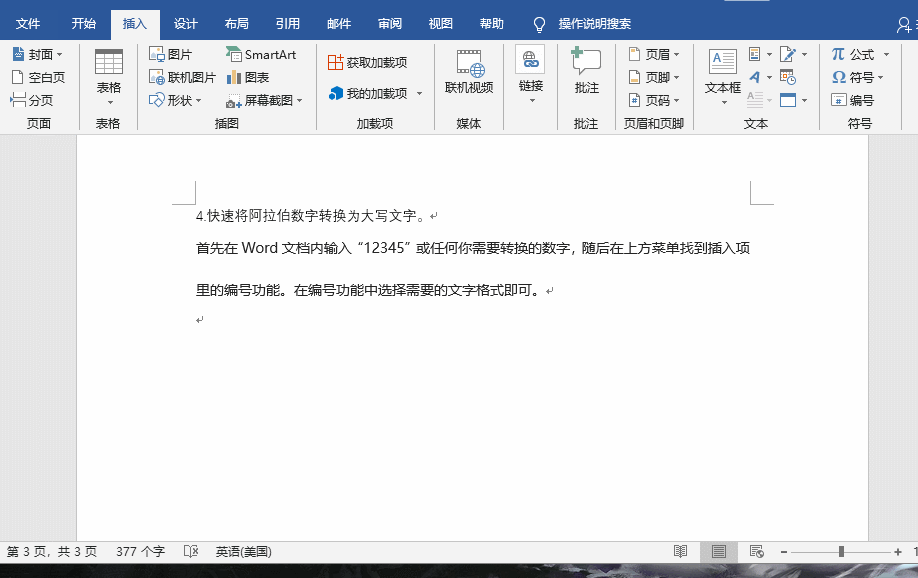Toggle Web Layout view in status bar

(757, 551)
